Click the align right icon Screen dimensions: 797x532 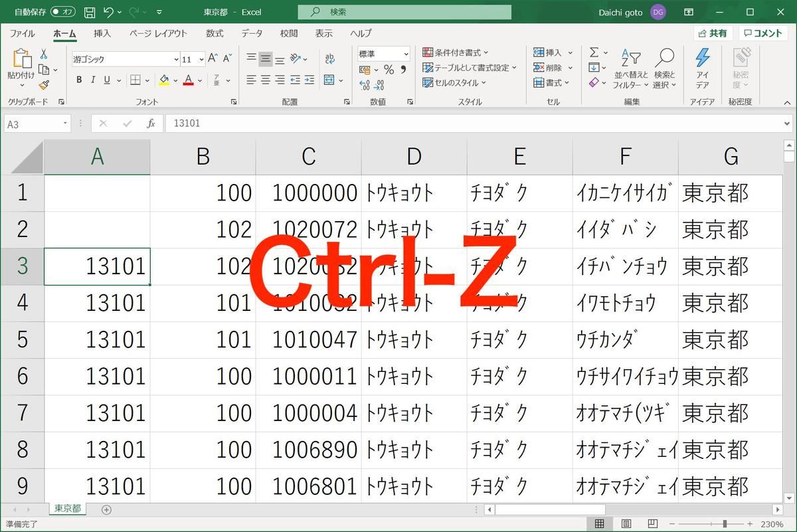[280, 80]
